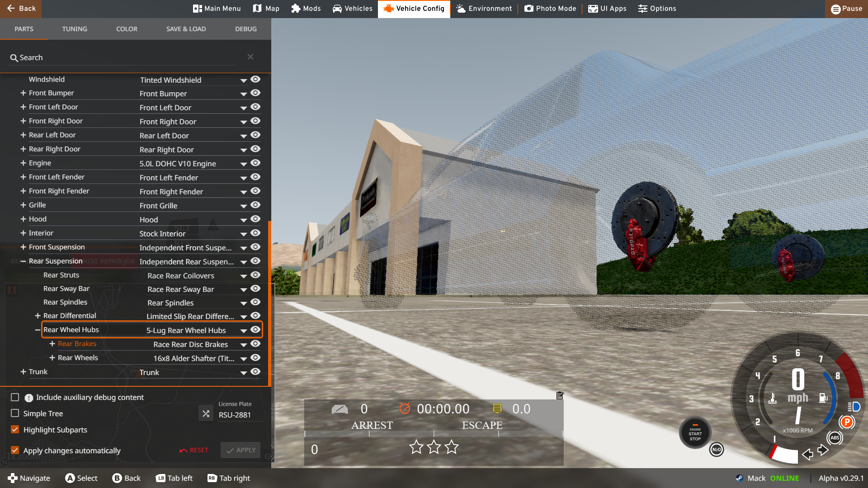
Task: Clear the search with X icon
Action: pos(250,57)
